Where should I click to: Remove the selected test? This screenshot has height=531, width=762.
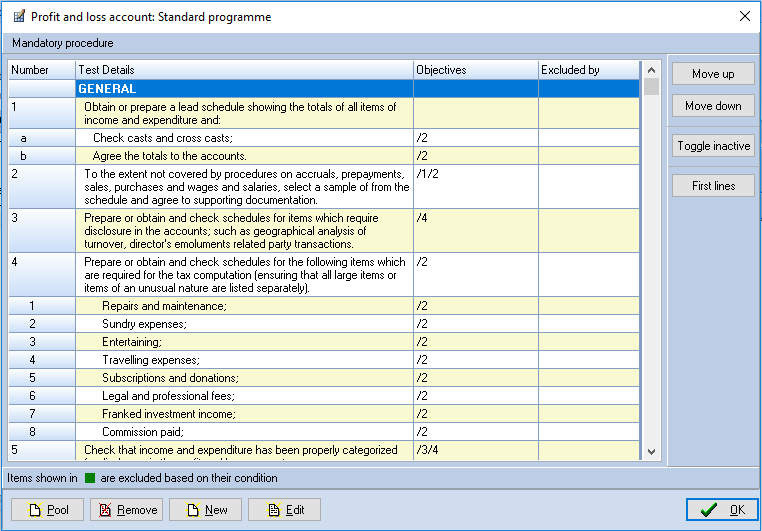pyautogui.click(x=126, y=510)
